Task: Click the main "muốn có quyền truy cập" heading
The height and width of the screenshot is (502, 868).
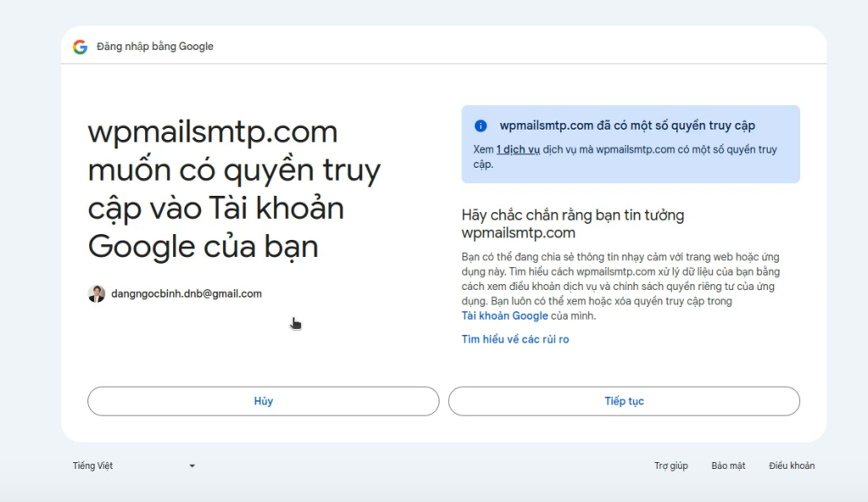Action: (233, 189)
